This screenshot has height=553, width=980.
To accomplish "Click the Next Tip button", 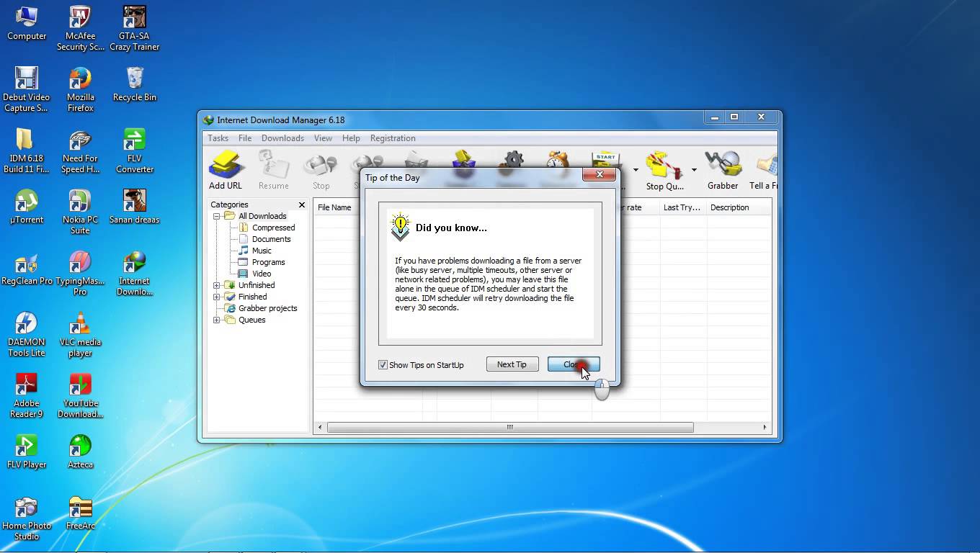I will click(512, 364).
